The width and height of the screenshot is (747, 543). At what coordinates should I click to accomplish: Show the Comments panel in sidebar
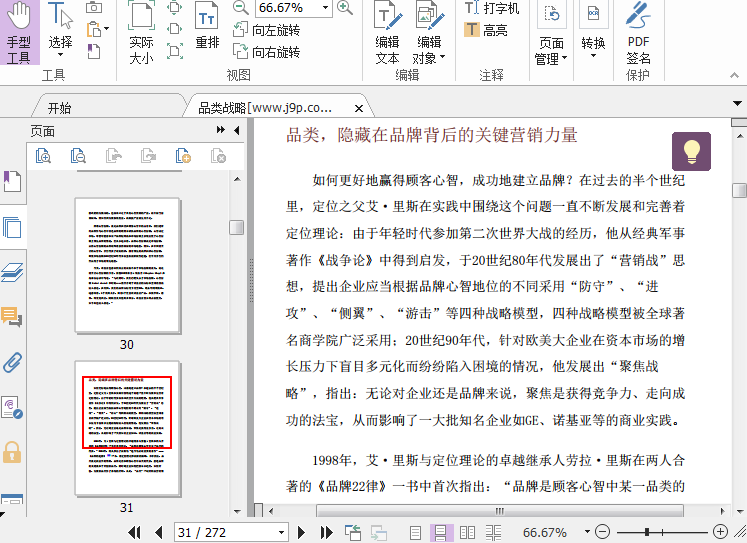[12, 317]
